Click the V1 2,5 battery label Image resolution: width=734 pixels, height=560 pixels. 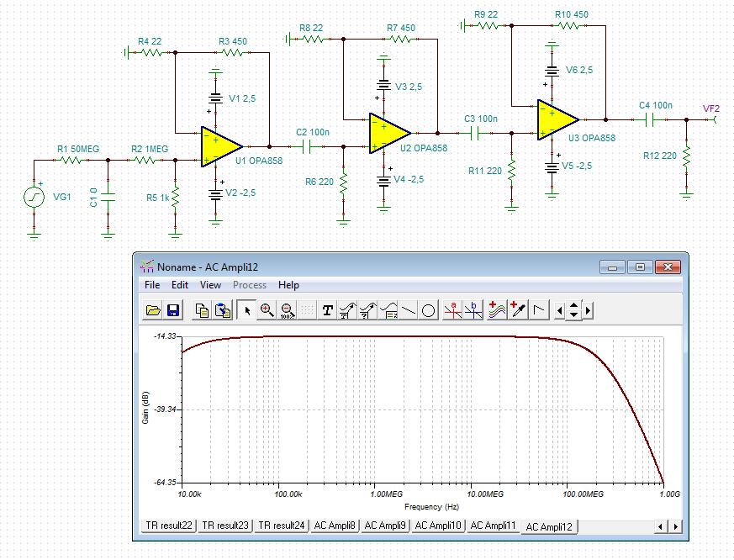pyautogui.click(x=242, y=98)
